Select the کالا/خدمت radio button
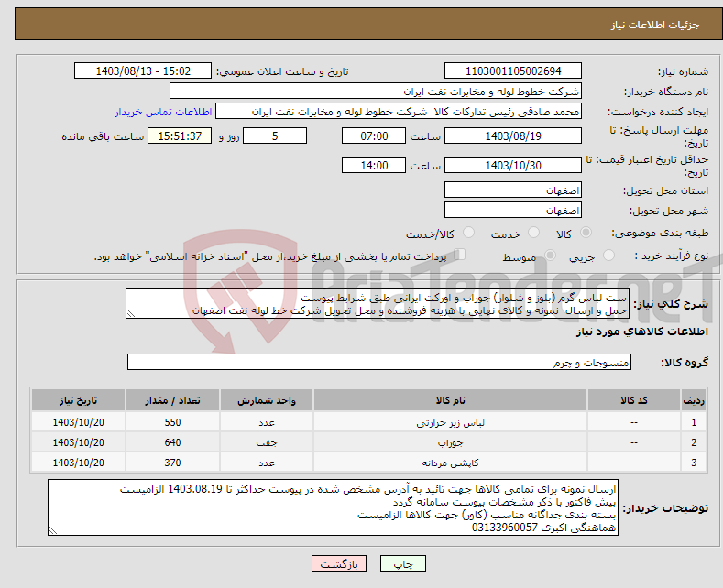 coord(468,233)
